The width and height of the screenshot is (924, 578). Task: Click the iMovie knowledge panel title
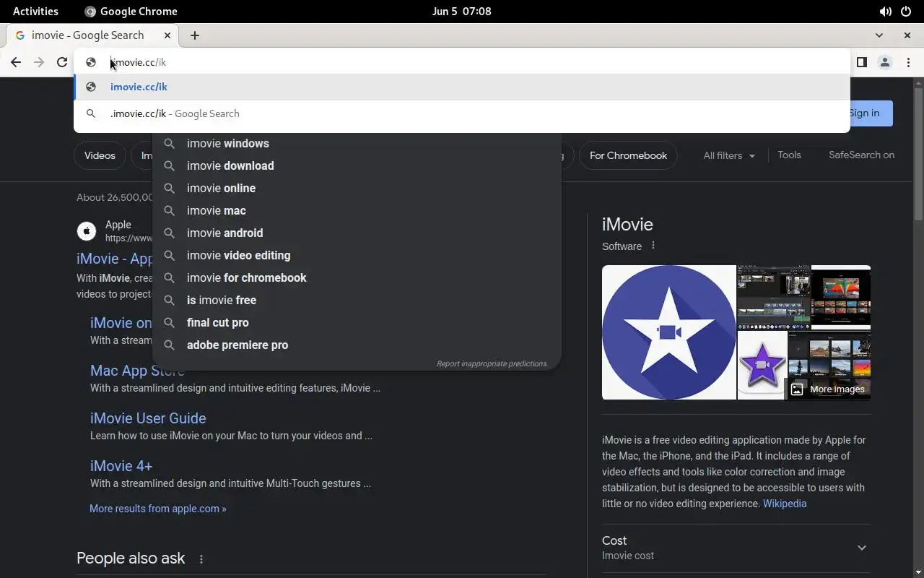pyautogui.click(x=627, y=225)
